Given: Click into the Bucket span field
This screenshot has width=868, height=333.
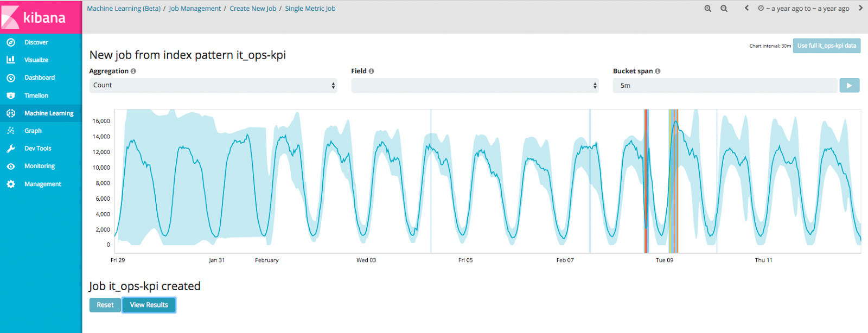Looking at the screenshot, I should pyautogui.click(x=725, y=85).
